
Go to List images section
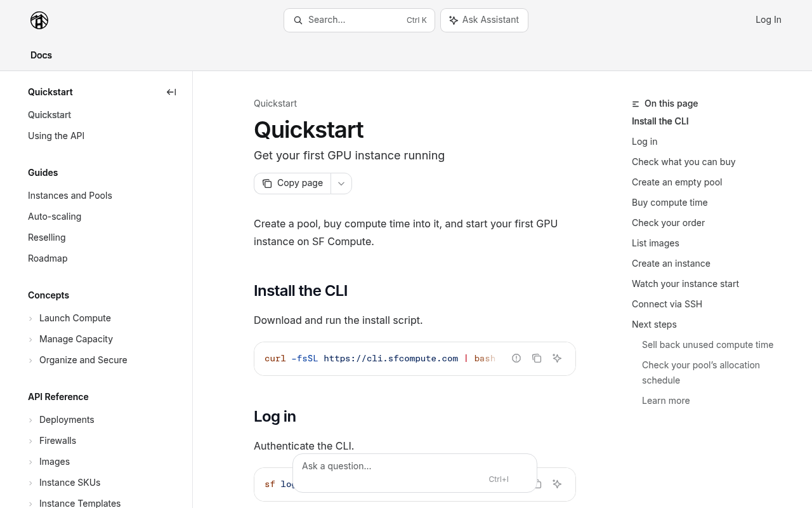pos(655,243)
